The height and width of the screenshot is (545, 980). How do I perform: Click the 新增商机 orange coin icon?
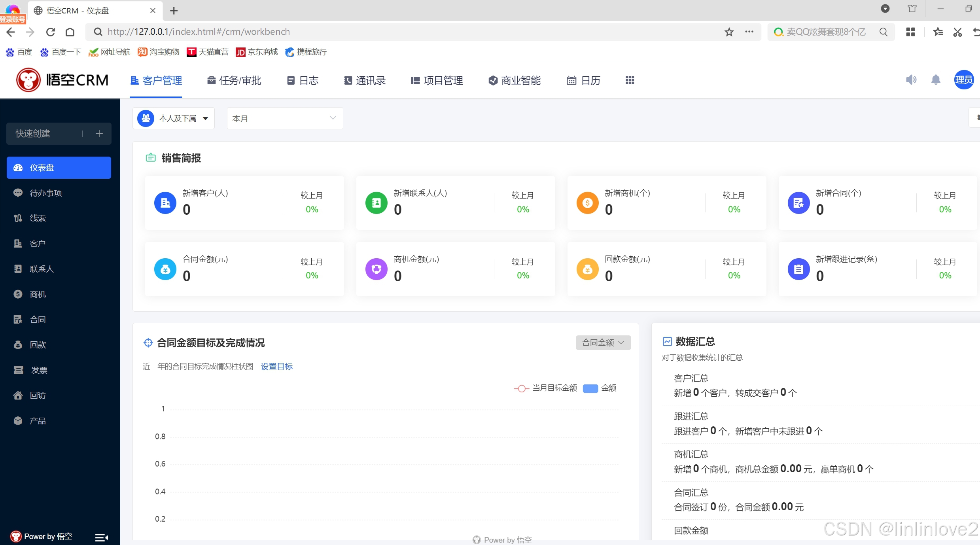click(x=587, y=203)
